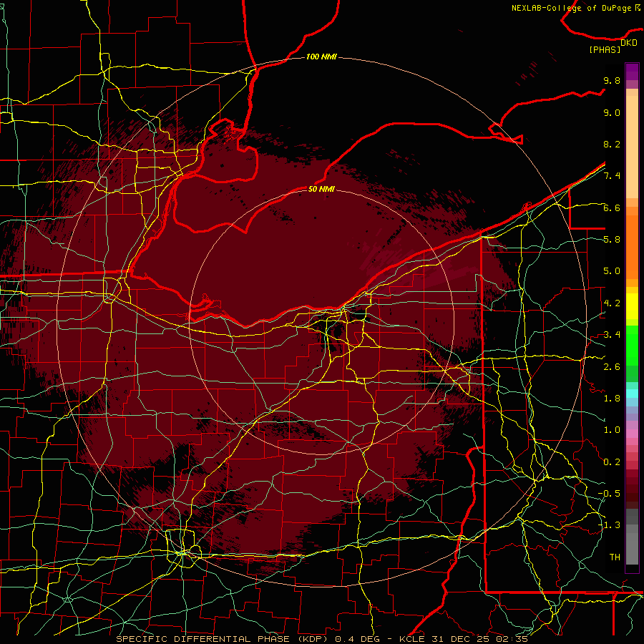
Task: Click the TH threshold legend label
Action: click(615, 557)
